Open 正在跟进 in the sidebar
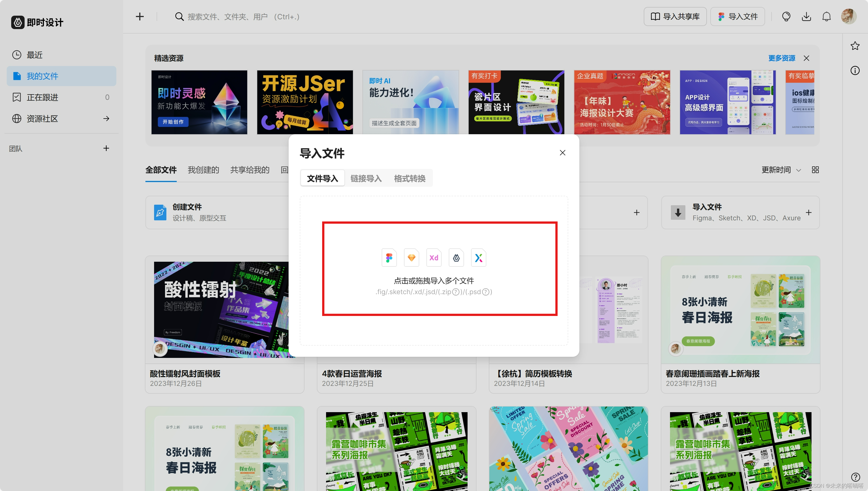The image size is (868, 491). pyautogui.click(x=61, y=97)
